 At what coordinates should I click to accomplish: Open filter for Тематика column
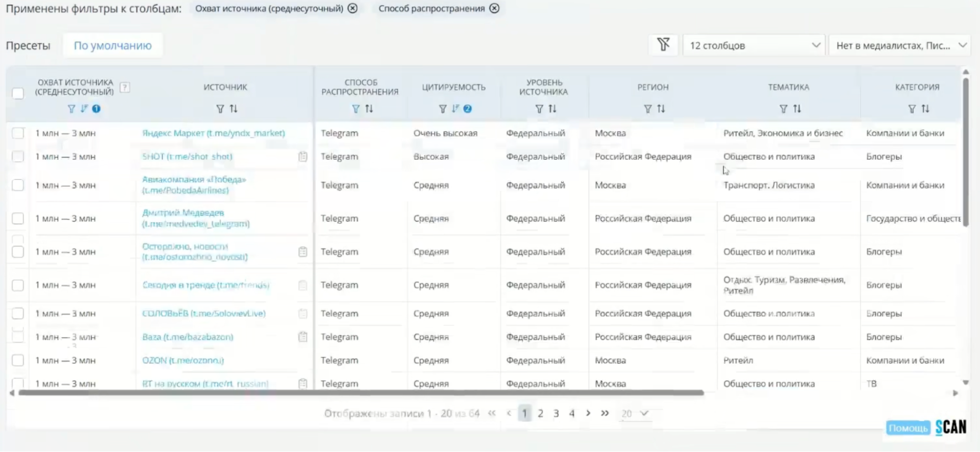click(783, 109)
